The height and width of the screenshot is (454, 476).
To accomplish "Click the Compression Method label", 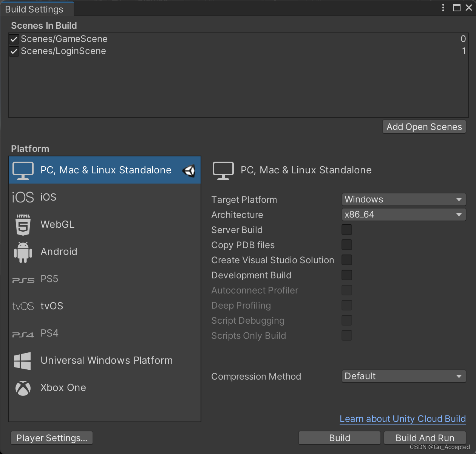I will tap(256, 377).
